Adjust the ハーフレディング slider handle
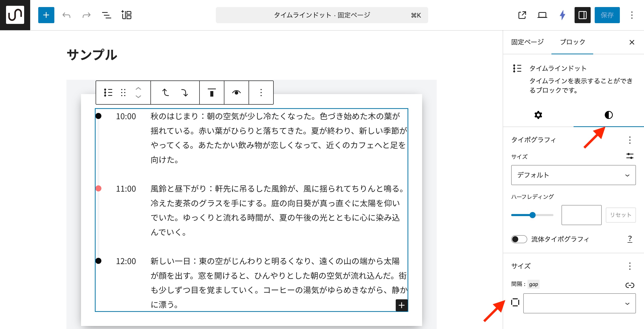644x329 pixels. coord(532,215)
